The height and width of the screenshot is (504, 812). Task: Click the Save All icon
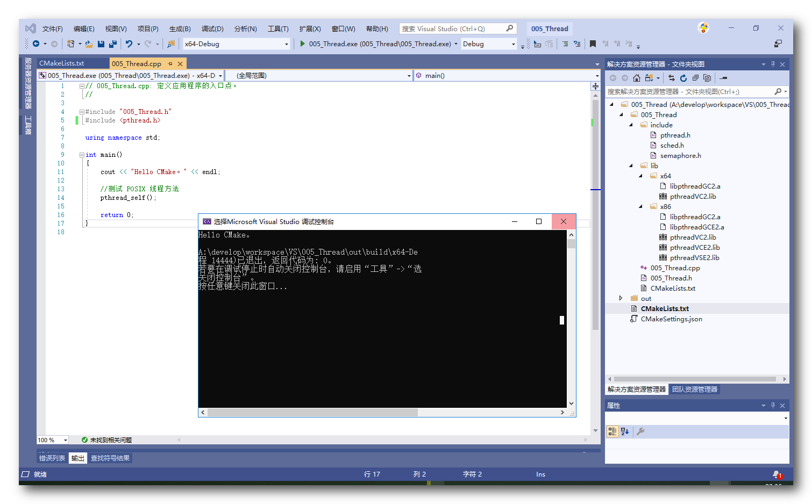[113, 44]
